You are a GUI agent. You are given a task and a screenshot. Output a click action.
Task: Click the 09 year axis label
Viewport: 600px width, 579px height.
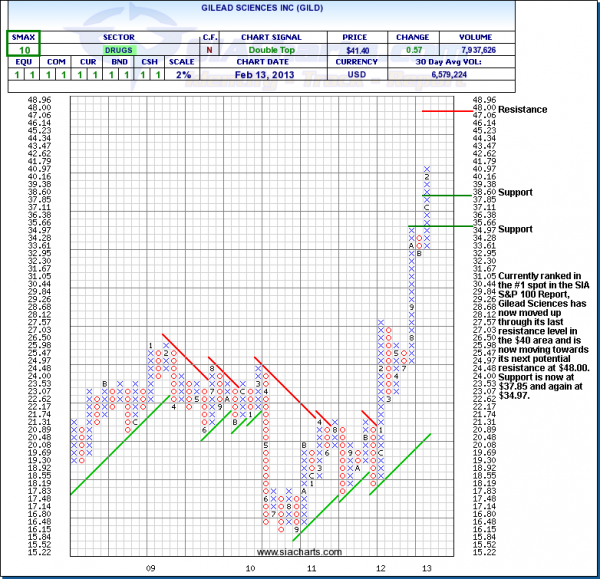151,568
